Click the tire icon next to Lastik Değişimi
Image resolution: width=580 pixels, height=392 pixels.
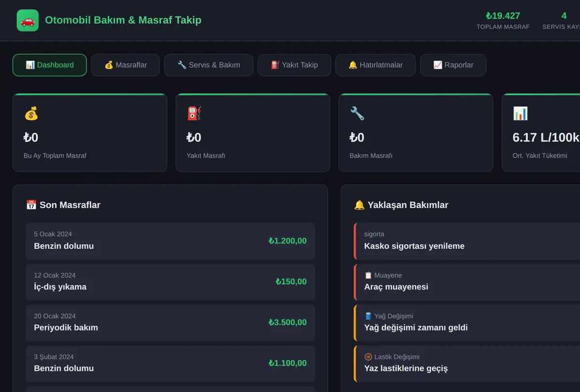(368, 357)
